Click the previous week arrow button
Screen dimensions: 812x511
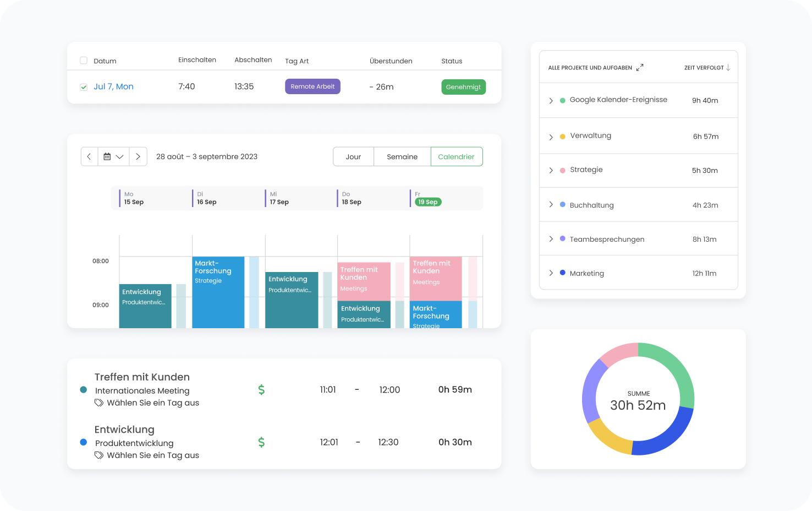tap(89, 156)
